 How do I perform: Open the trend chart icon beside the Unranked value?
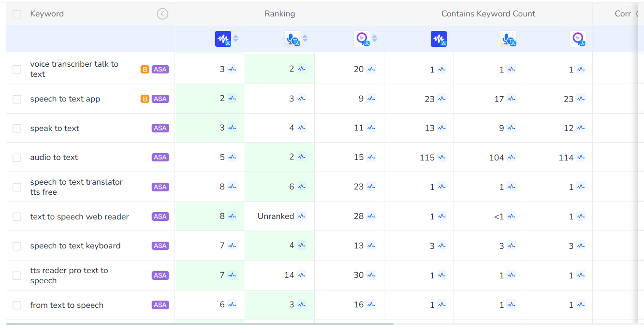point(302,216)
